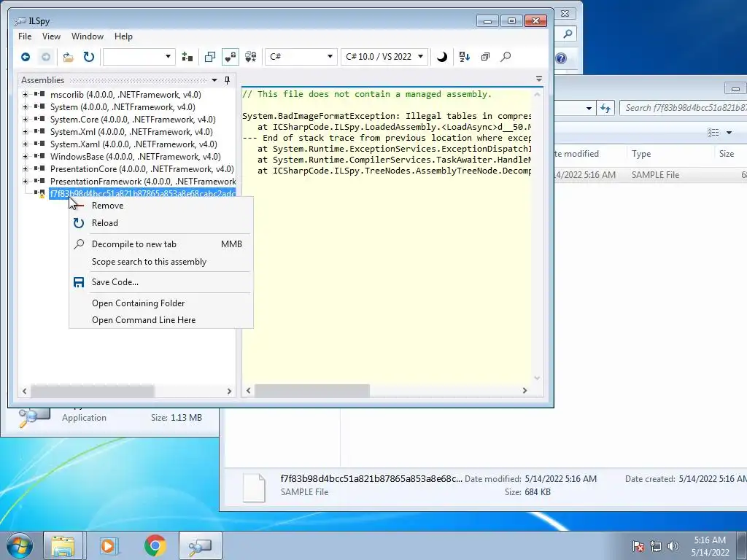Open the assembly list combo box
747x560 pixels.
(139, 57)
